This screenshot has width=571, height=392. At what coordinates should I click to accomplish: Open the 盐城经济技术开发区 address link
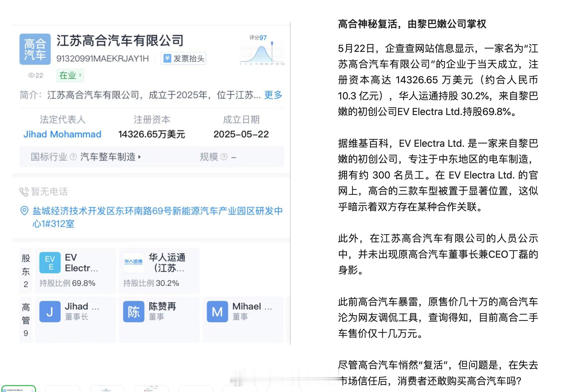coord(157,217)
